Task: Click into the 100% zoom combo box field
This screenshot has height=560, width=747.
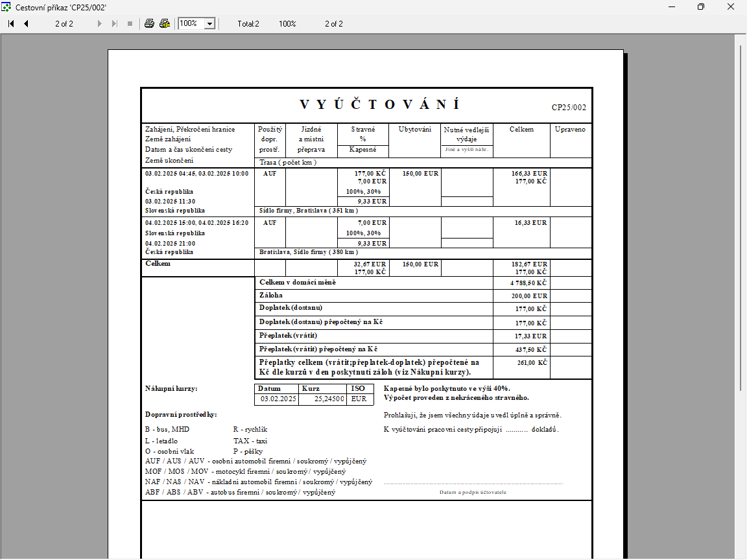Action: [x=191, y=23]
